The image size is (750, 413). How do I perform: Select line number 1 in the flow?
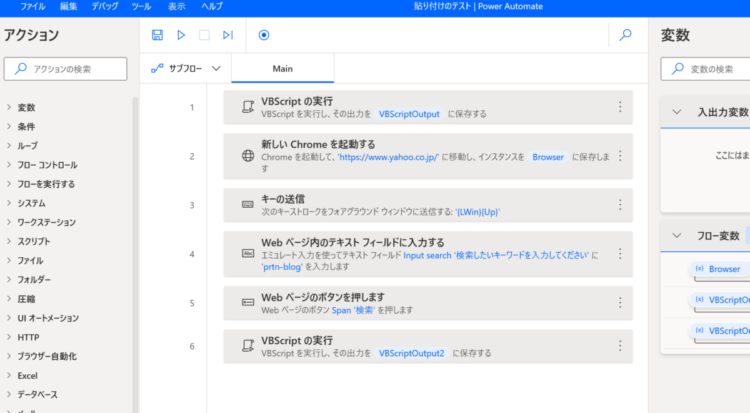point(192,107)
